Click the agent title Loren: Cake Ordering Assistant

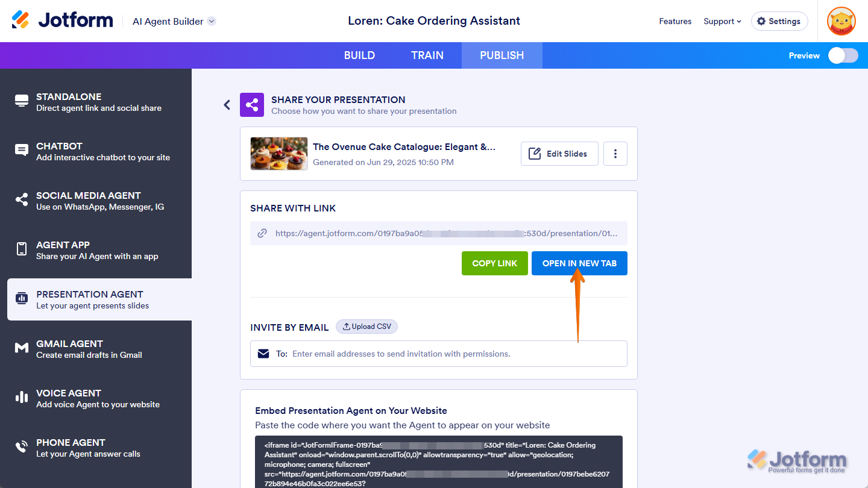point(434,21)
